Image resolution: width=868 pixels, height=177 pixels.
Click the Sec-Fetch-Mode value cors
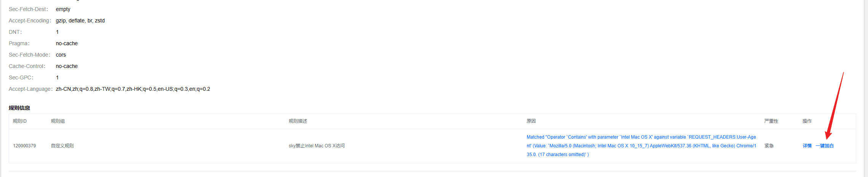pyautogui.click(x=61, y=55)
